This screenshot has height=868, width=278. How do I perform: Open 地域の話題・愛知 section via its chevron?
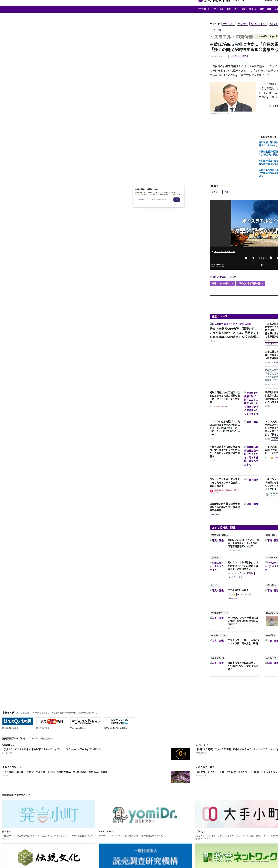[227, 535]
